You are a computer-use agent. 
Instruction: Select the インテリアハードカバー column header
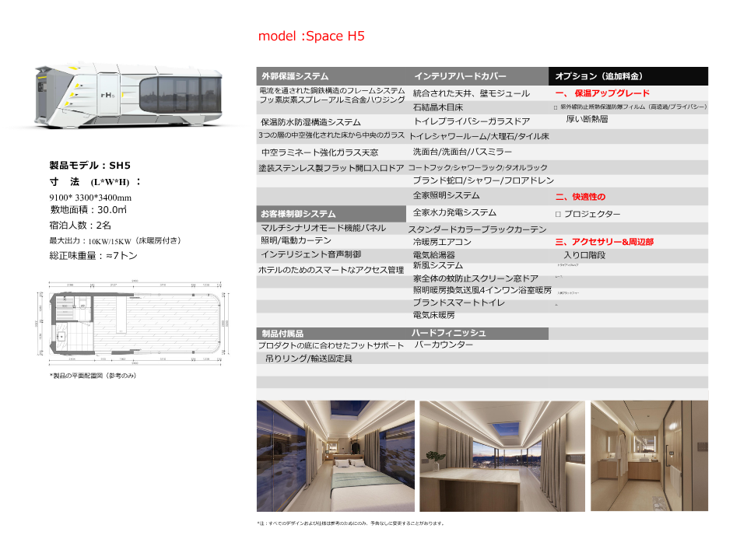point(460,76)
